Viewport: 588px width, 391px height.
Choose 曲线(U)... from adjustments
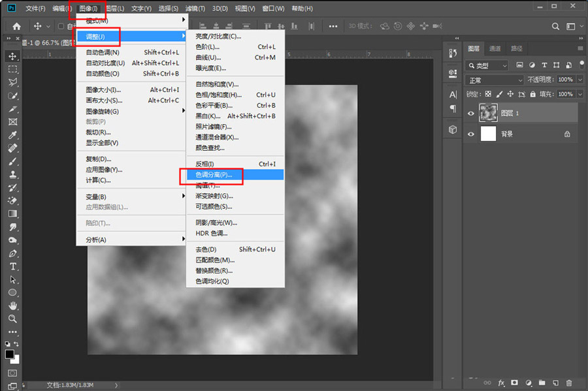[235, 57]
